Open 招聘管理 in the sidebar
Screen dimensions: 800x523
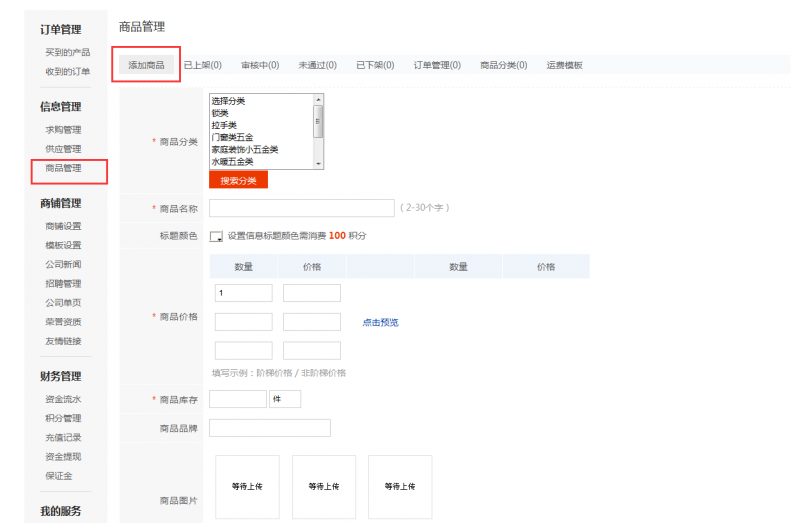63,284
